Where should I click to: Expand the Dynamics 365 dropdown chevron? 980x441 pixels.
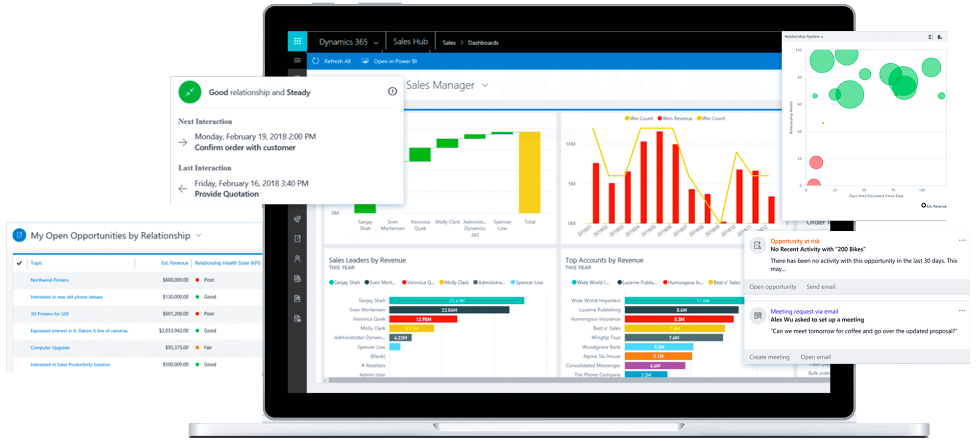(376, 43)
